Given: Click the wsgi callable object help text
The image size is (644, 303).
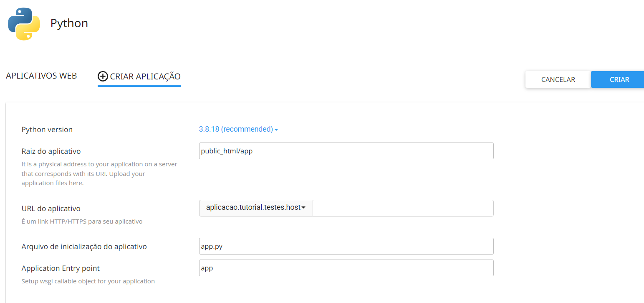Looking at the screenshot, I should pyautogui.click(x=88, y=281).
